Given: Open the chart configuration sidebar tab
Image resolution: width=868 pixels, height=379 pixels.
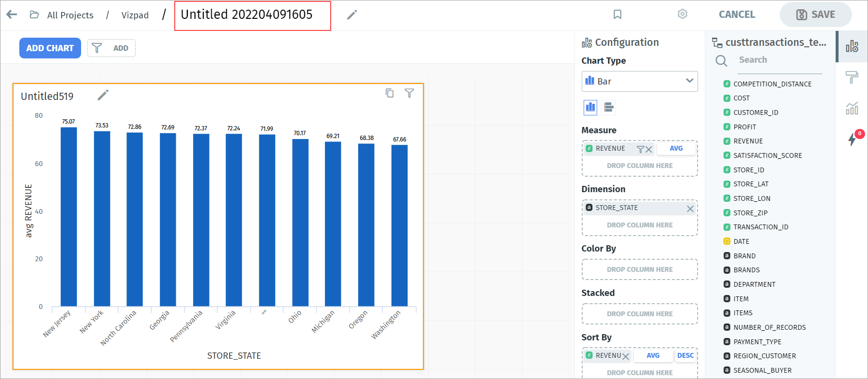Looking at the screenshot, I should [852, 46].
